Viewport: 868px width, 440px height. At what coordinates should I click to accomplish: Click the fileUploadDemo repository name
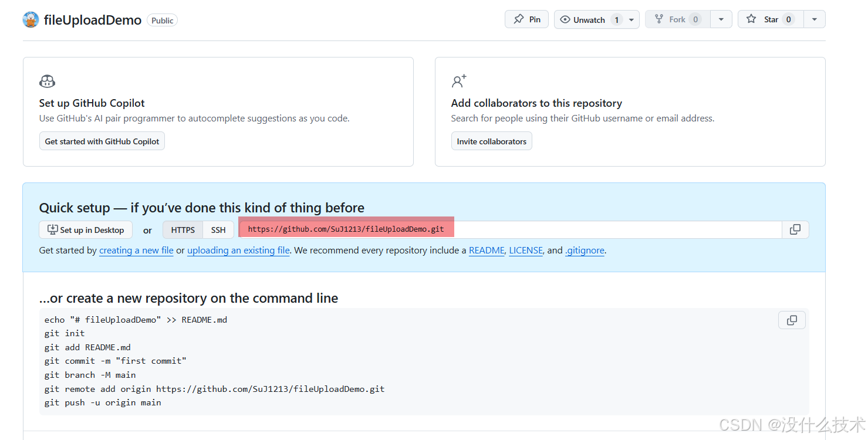tap(93, 20)
